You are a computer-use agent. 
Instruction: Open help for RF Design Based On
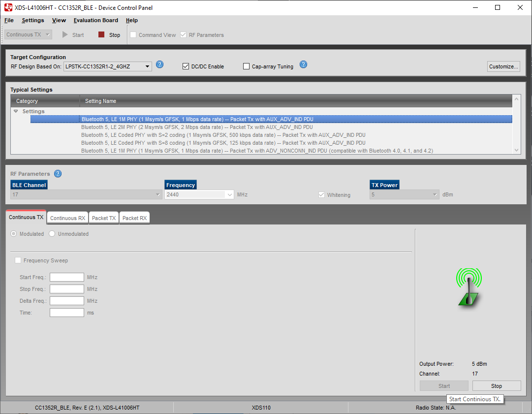(x=160, y=64)
